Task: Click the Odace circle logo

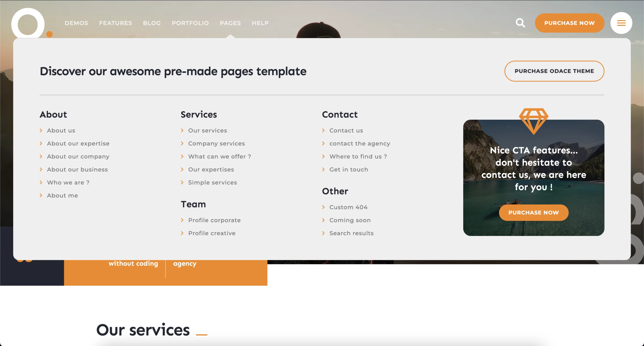Action: click(28, 24)
